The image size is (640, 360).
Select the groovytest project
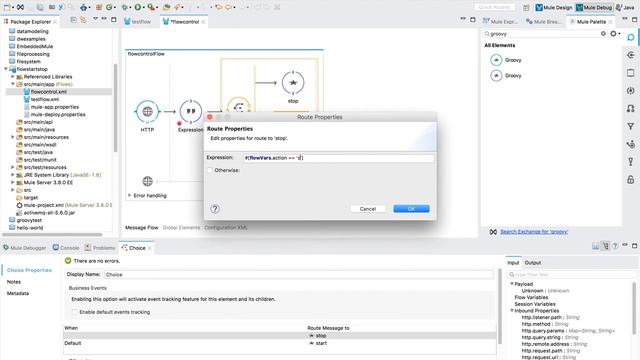tap(29, 220)
